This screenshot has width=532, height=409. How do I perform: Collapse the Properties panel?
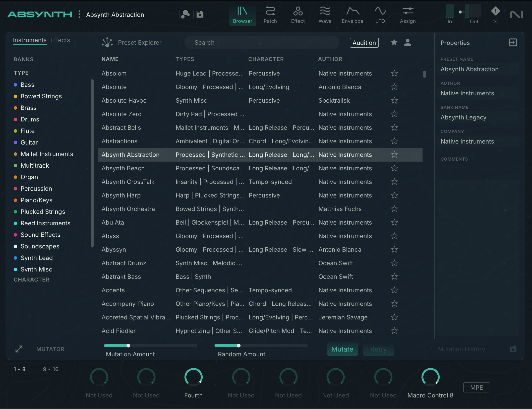pyautogui.click(x=513, y=42)
